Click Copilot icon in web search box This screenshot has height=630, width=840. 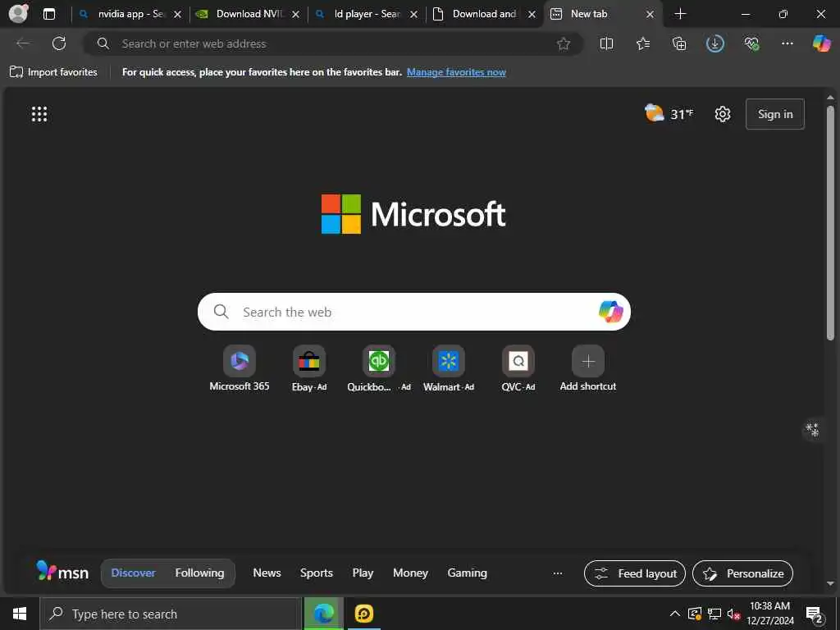click(x=610, y=312)
